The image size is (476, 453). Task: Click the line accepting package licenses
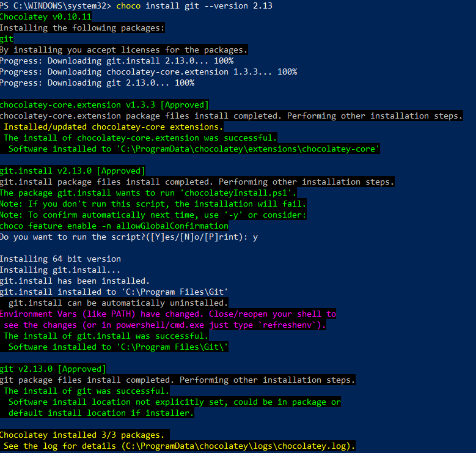point(124,50)
